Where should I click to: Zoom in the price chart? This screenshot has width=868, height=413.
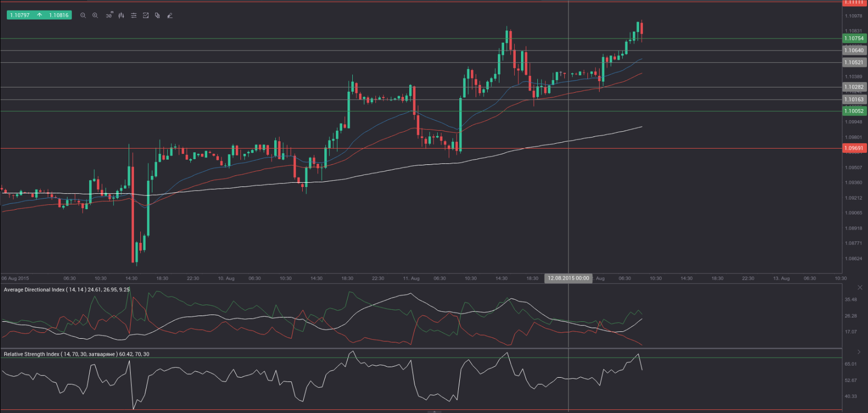(95, 16)
